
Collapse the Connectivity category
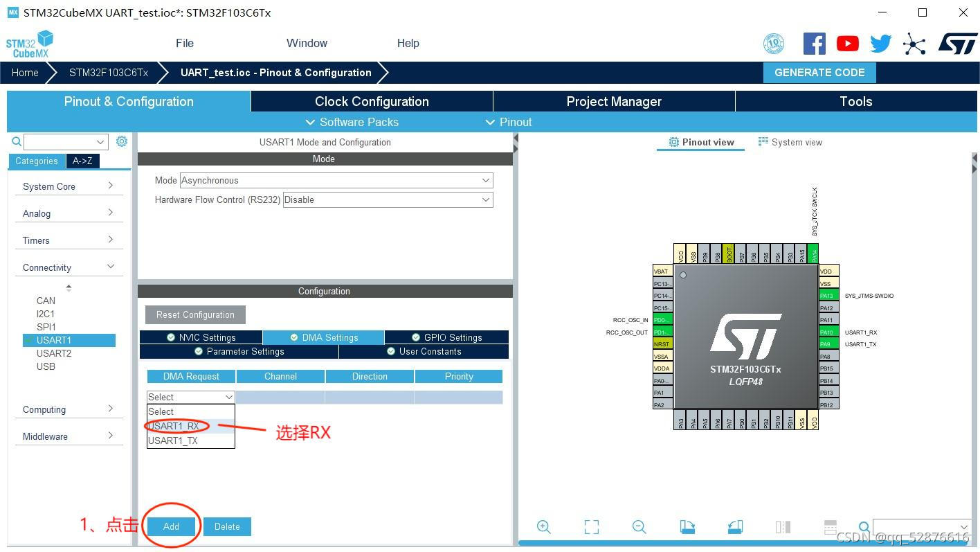coord(68,267)
